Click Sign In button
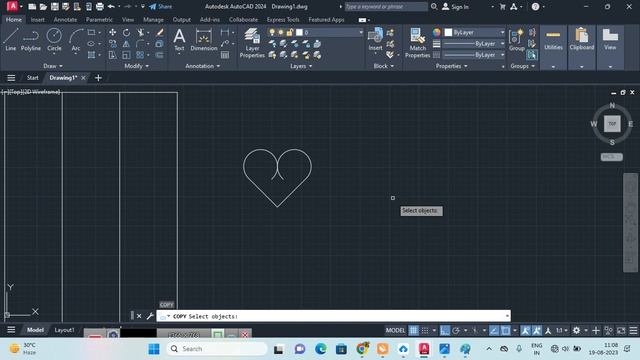 pos(456,7)
